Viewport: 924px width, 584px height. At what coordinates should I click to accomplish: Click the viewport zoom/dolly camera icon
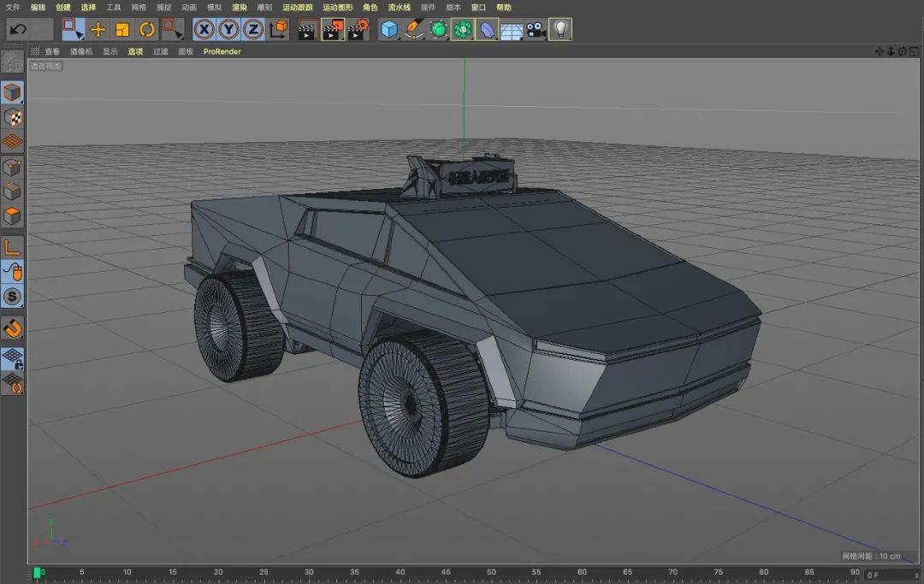(x=891, y=51)
